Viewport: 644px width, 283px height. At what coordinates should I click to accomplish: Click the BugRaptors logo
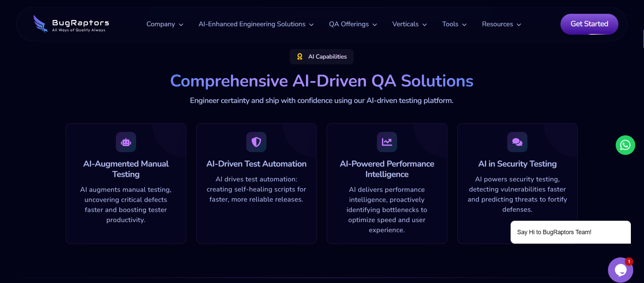click(x=71, y=24)
